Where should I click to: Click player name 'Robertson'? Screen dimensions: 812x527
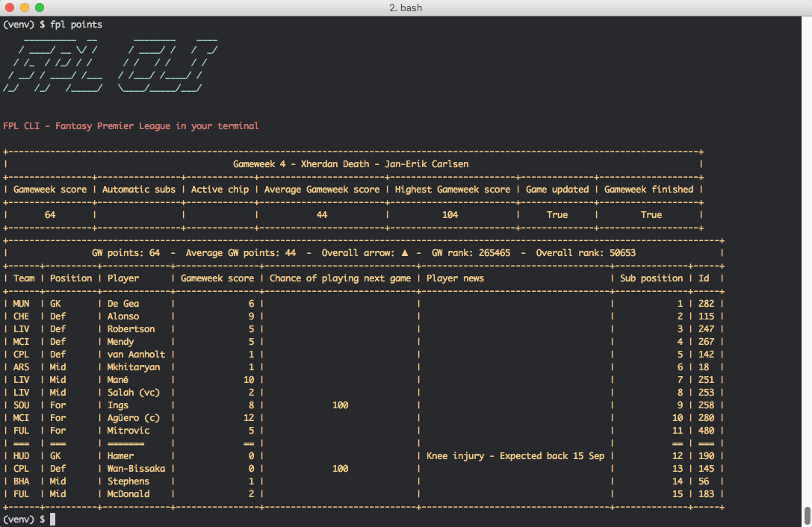pos(131,329)
